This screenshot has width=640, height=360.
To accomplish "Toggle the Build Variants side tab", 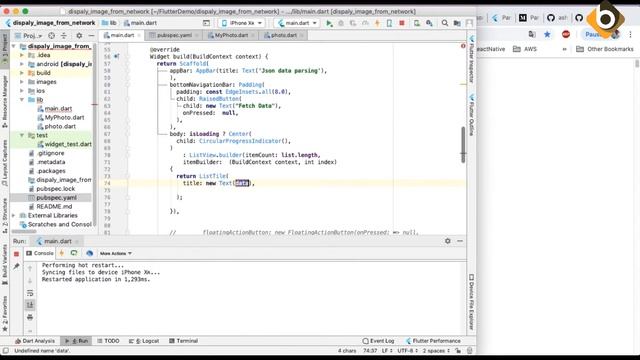I will pos(5,264).
